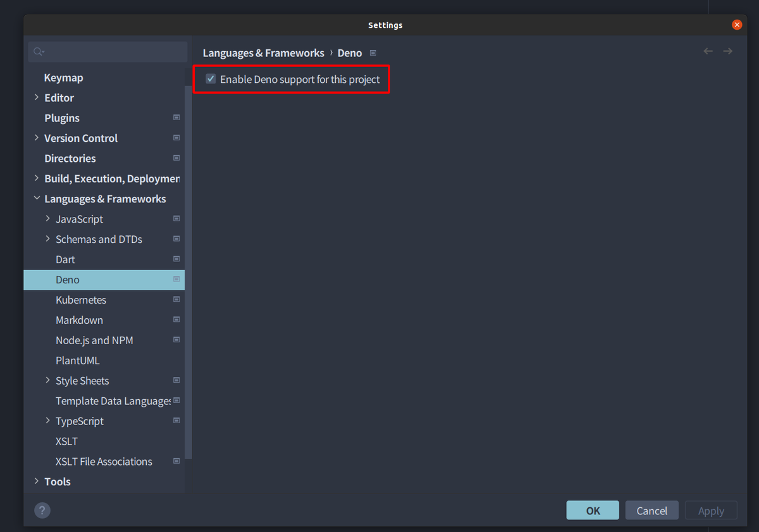Expand the Editor settings section
This screenshot has width=759, height=532.
36,97
